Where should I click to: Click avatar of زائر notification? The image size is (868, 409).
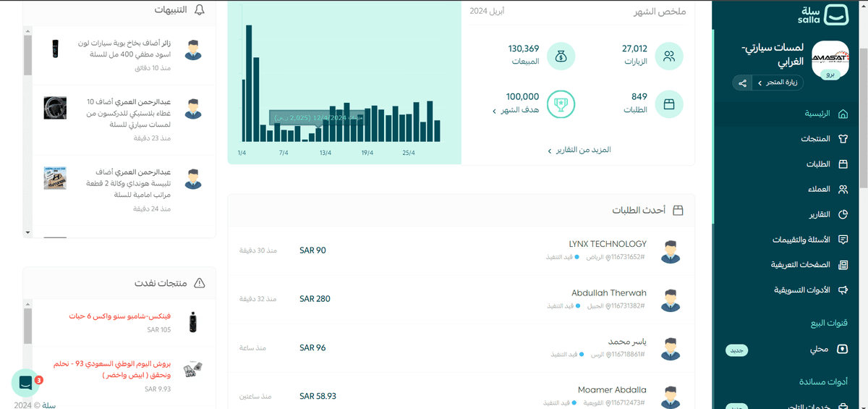(193, 50)
